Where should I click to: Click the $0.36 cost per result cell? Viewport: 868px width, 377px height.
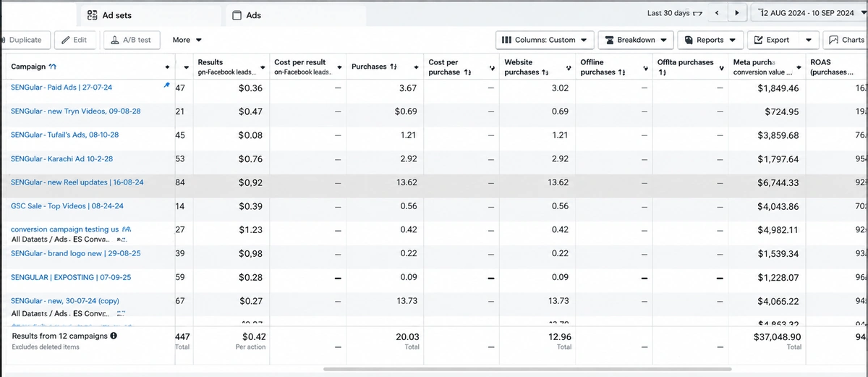[x=250, y=88]
